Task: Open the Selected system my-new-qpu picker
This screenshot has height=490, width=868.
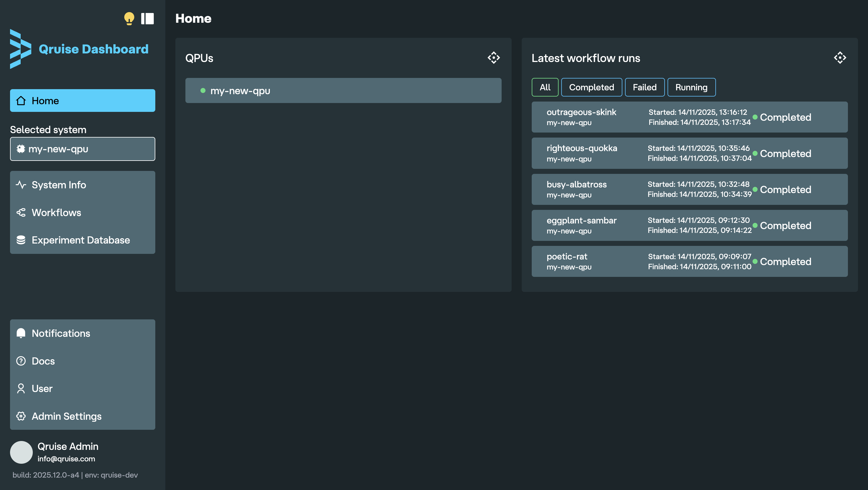Action: 82,148
